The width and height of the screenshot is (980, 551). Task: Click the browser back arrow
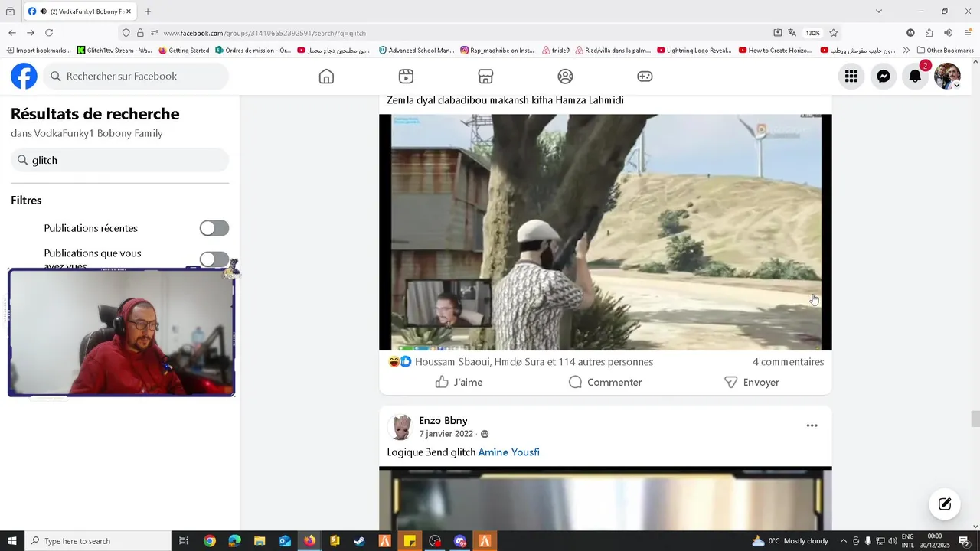coord(12,33)
